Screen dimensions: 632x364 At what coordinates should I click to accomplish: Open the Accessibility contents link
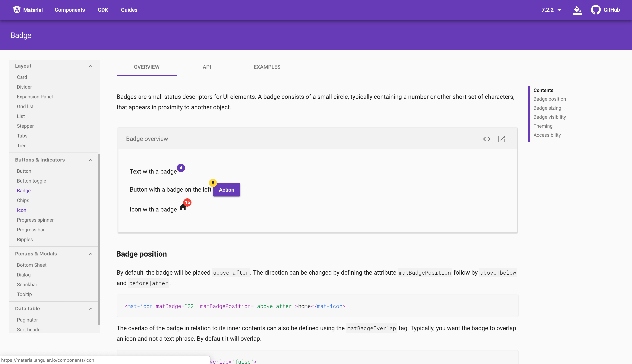point(547,135)
